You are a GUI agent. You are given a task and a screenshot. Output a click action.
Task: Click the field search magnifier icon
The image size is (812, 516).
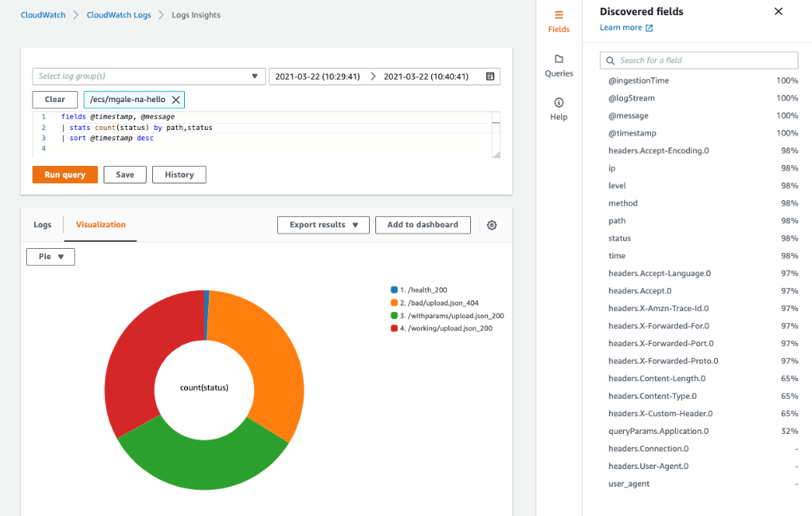click(609, 61)
